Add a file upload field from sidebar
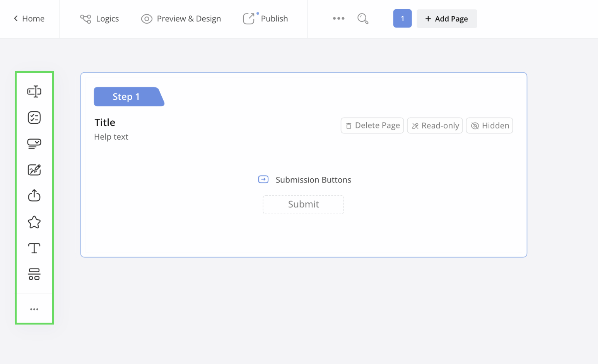This screenshot has height=364, width=598. pos(34,195)
